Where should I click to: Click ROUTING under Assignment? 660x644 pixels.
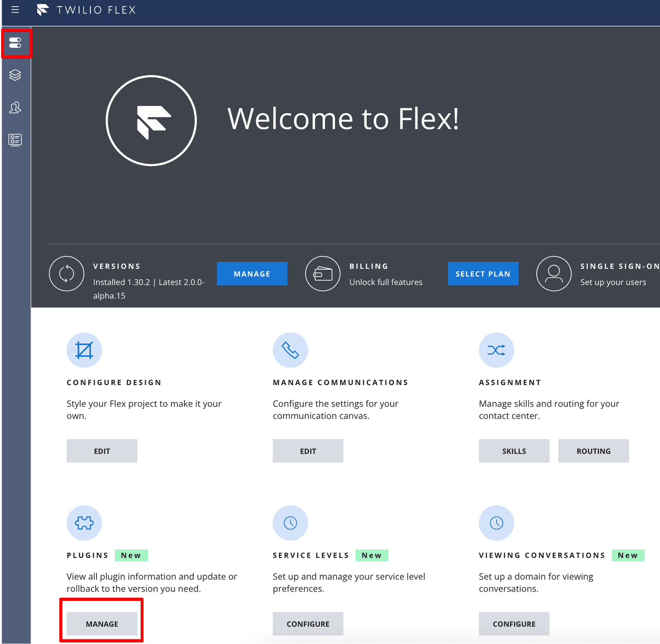[594, 451]
